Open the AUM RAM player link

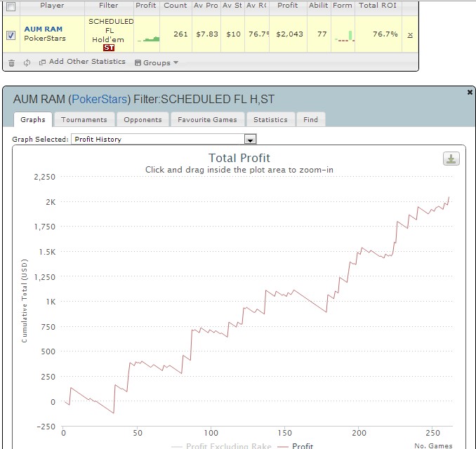click(44, 29)
